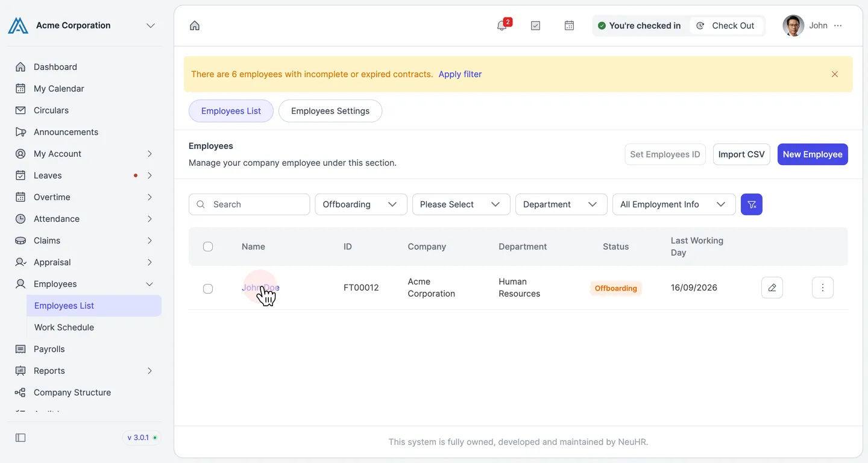Click the Announcements megaphone icon
Viewport: 868px width, 463px height.
tap(20, 132)
